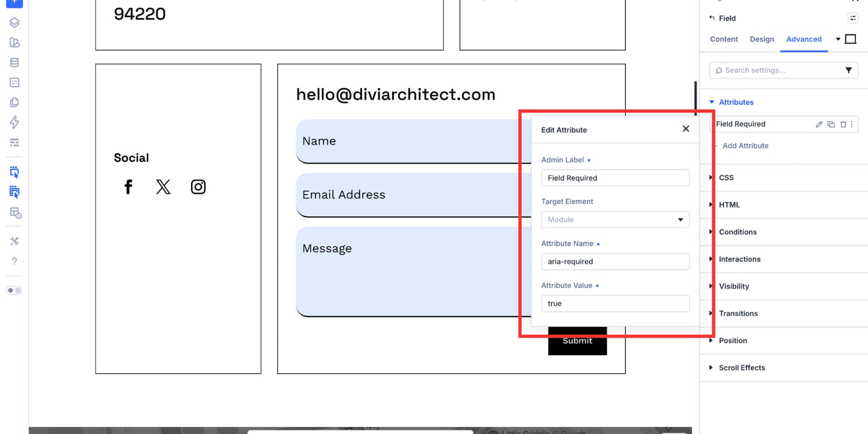
Task: Click the filter funnel icon in search
Action: click(x=849, y=70)
